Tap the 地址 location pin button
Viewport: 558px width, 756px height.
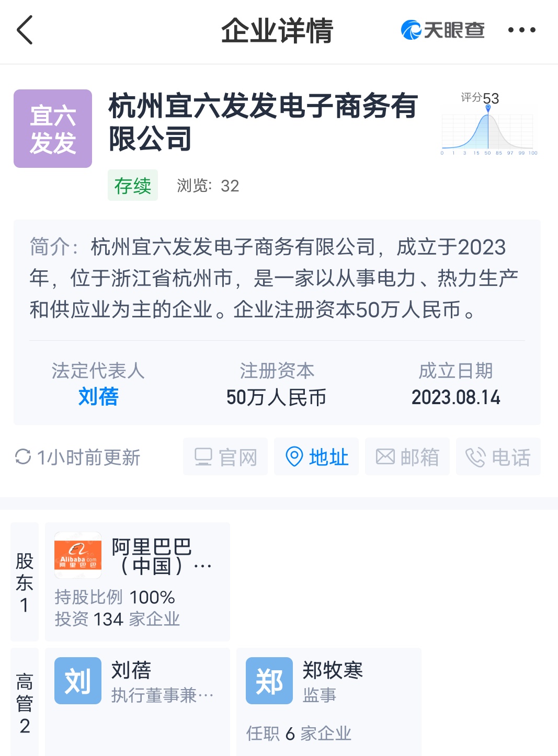tap(316, 456)
